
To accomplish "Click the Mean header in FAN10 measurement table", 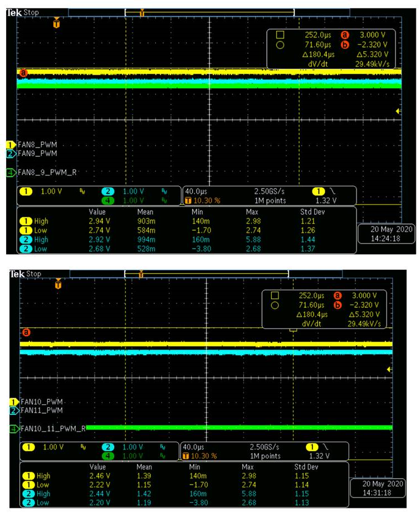I will point(144,467).
